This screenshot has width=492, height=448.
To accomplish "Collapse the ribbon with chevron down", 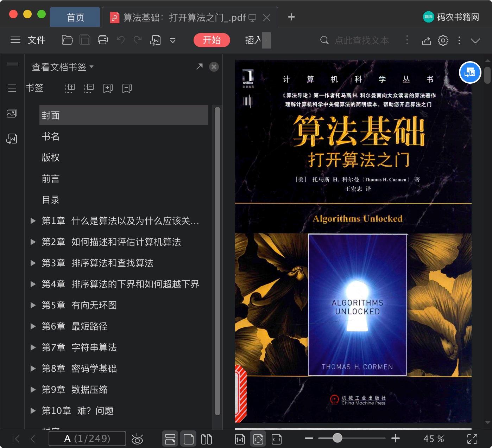I will [475, 41].
